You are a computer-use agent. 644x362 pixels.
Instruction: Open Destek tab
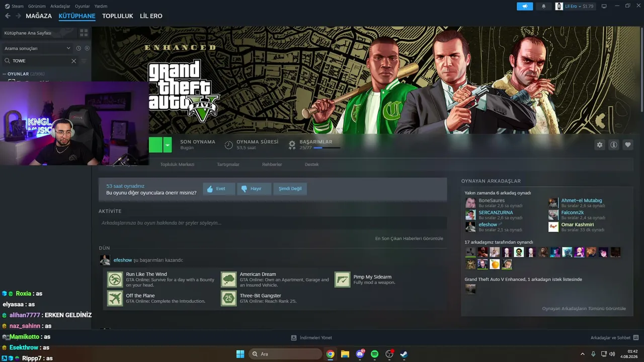311,164
